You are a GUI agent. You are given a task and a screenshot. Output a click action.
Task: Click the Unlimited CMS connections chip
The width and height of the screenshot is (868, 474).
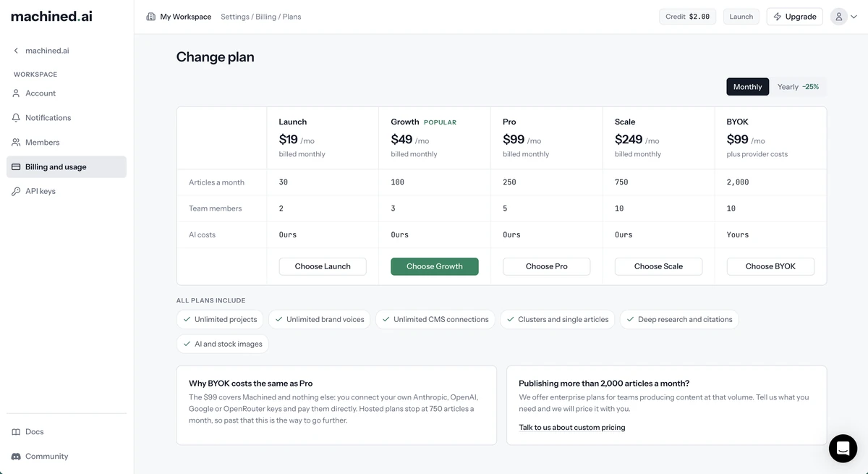435,319
